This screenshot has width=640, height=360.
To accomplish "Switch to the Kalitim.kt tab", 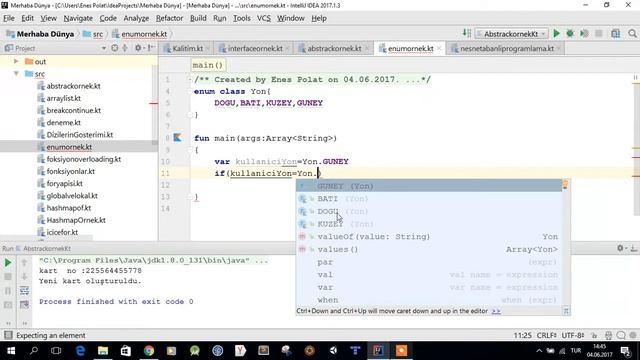I will [x=187, y=49].
